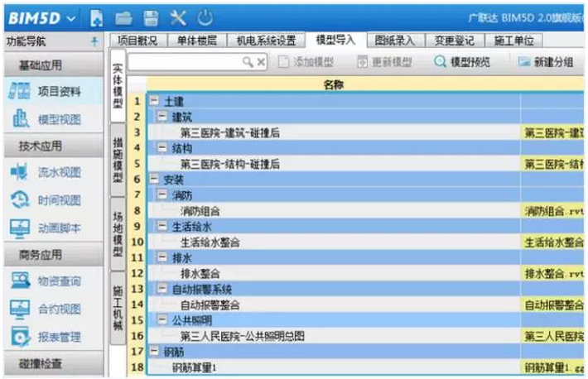Click the 模型预览 button
This screenshot has width=588, height=379.
pyautogui.click(x=461, y=62)
